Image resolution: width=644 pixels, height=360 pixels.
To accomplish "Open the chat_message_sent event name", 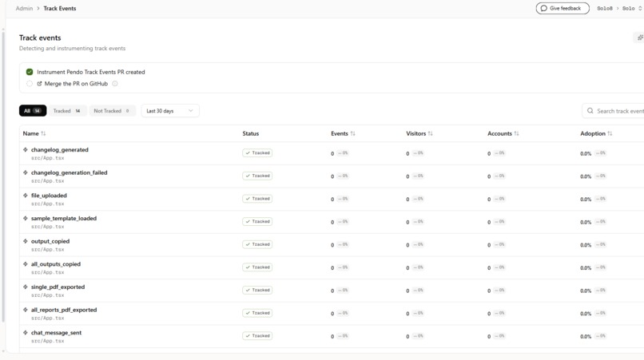I will (x=56, y=333).
